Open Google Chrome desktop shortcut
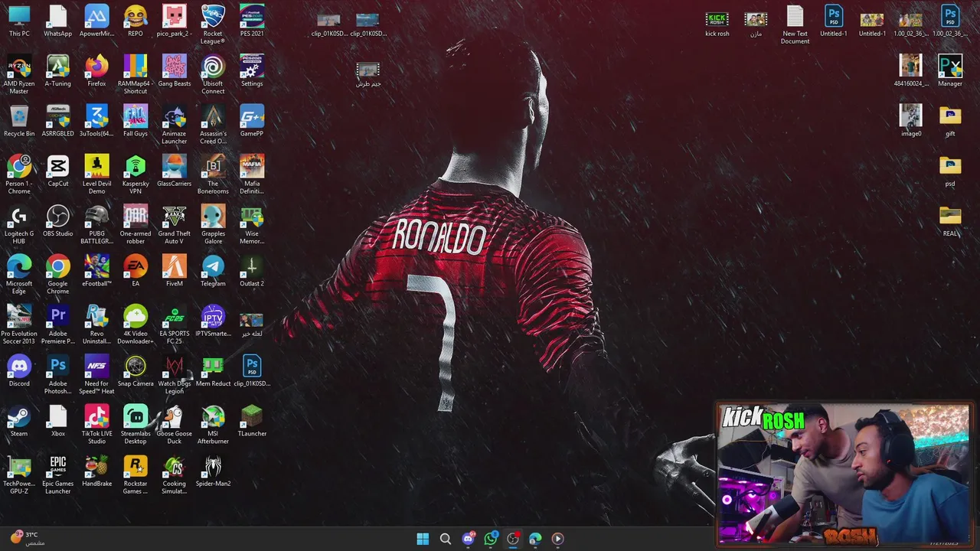Screen dimensions: 980x551 pyautogui.click(x=58, y=275)
